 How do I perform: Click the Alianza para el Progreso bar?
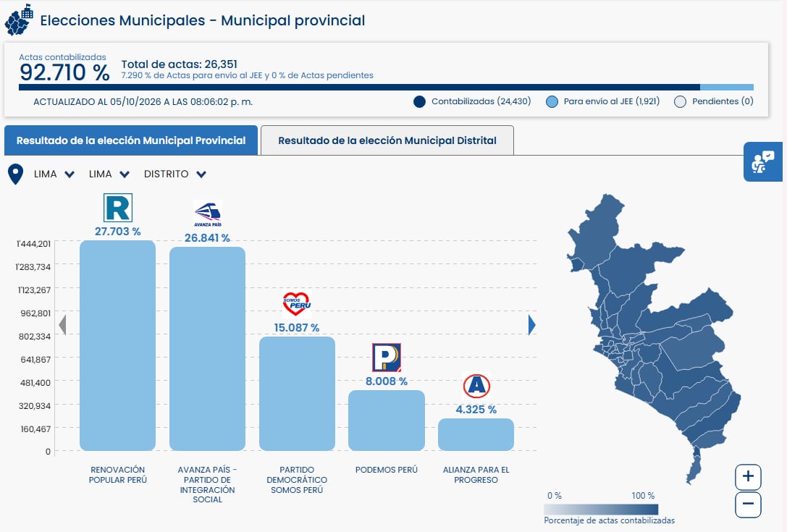coord(476,434)
